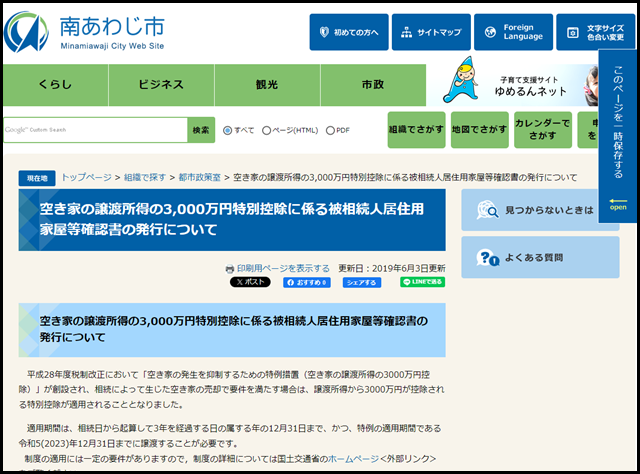Click the 検索 search button

(x=201, y=130)
